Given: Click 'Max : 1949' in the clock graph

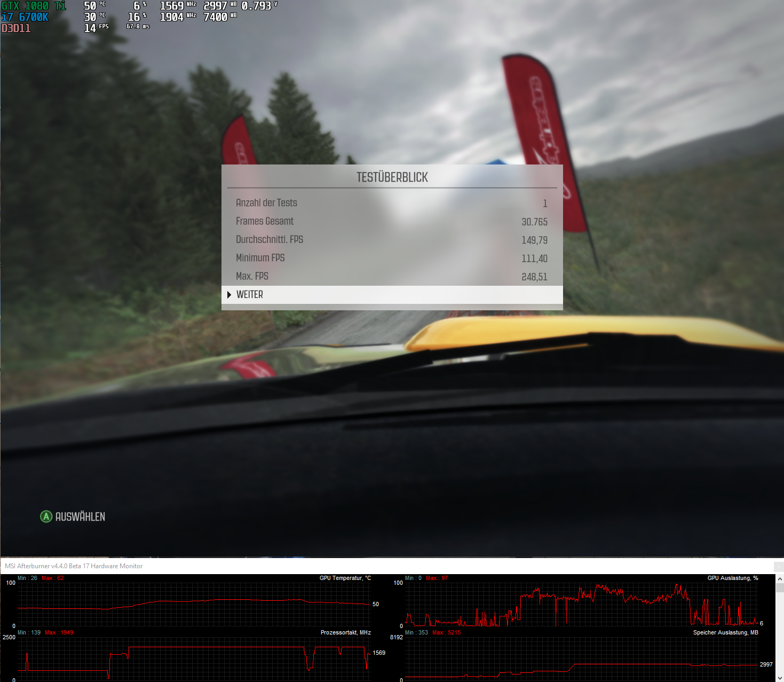Looking at the screenshot, I should pyautogui.click(x=59, y=633).
